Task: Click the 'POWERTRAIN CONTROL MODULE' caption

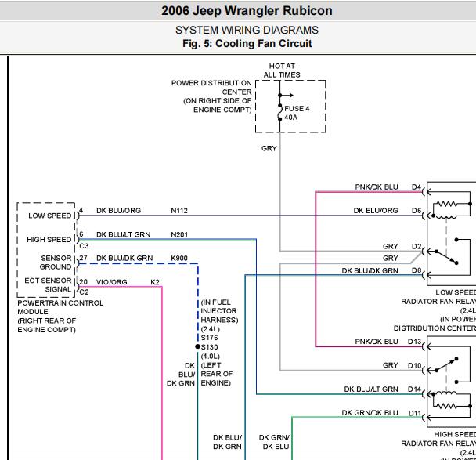Action: (x=60, y=307)
